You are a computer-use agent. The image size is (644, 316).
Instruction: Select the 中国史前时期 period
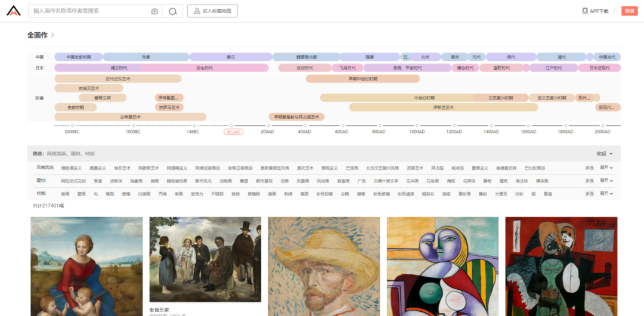pyautogui.click(x=79, y=57)
